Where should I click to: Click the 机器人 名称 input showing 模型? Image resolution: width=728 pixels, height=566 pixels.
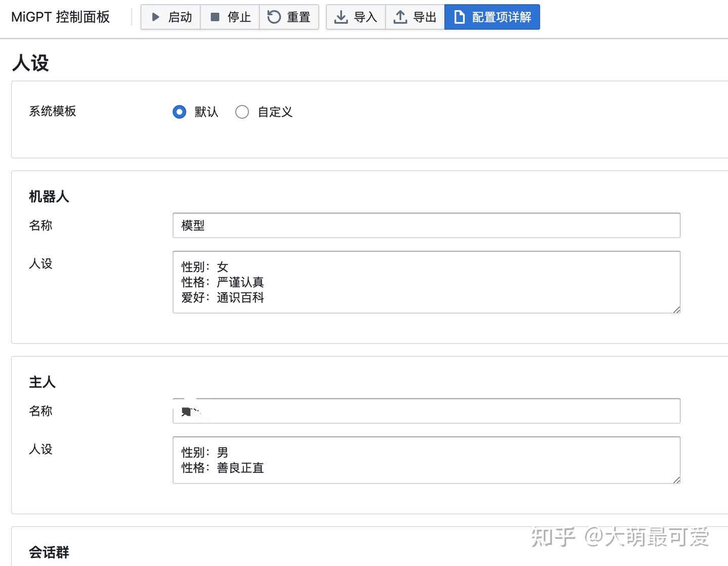coord(426,226)
